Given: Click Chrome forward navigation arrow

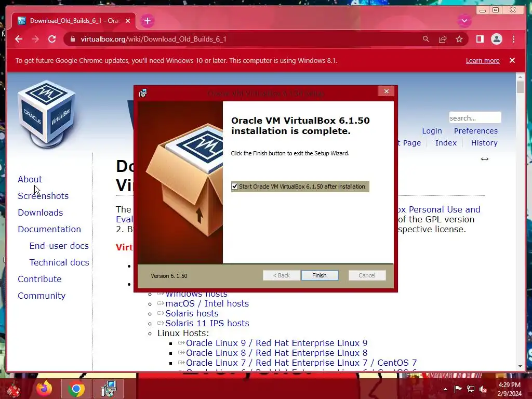Looking at the screenshot, I should pyautogui.click(x=35, y=39).
